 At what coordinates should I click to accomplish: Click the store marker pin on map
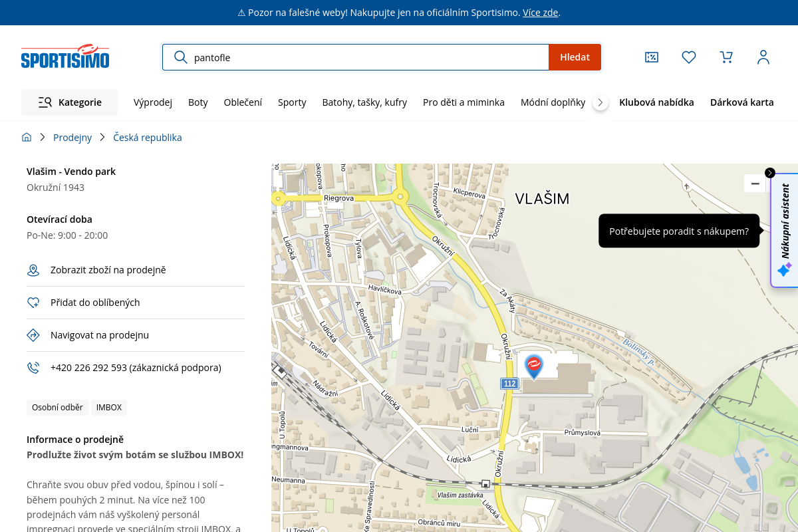(x=534, y=366)
